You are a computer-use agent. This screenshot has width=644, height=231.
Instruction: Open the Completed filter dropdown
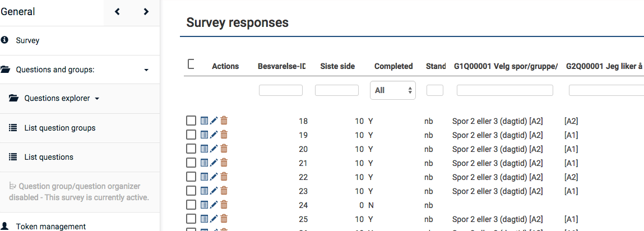point(392,90)
